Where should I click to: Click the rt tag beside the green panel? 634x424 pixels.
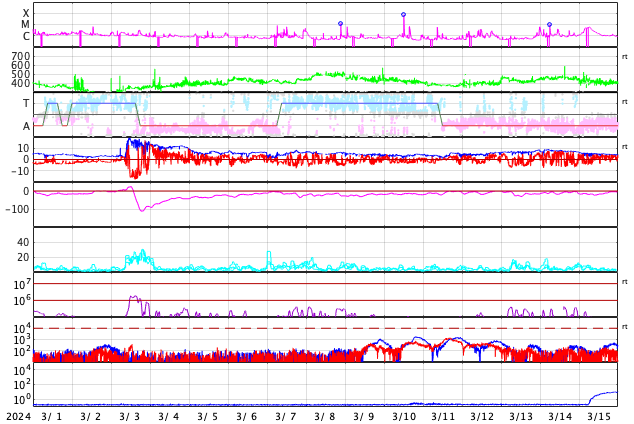click(624, 57)
